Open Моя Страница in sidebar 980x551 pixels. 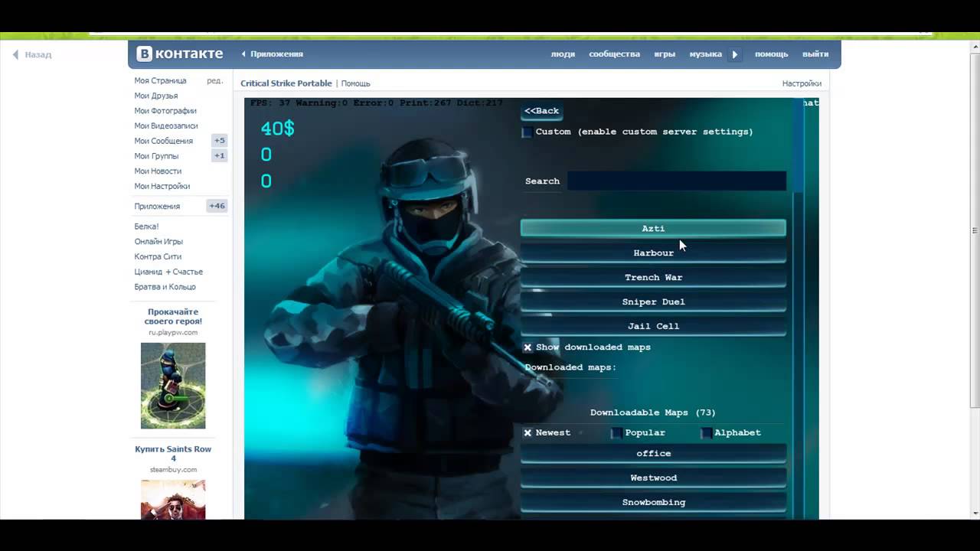[160, 80]
